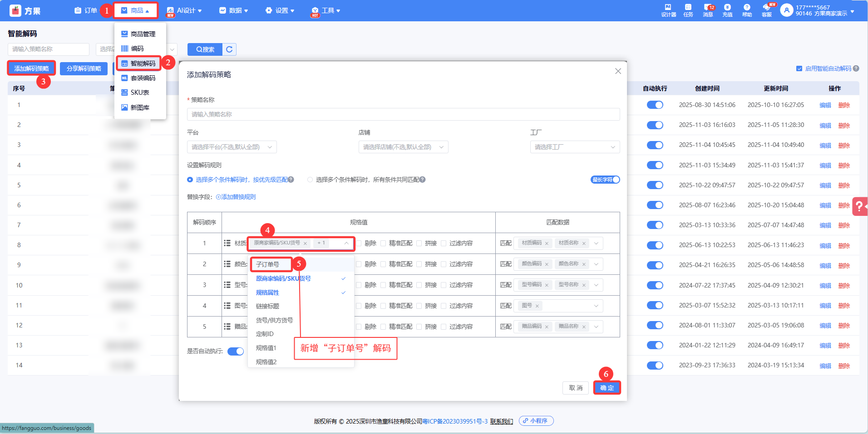Screen dimensions: 868x434
Task: Expand the 平台 platform dropdown
Action: tap(232, 147)
